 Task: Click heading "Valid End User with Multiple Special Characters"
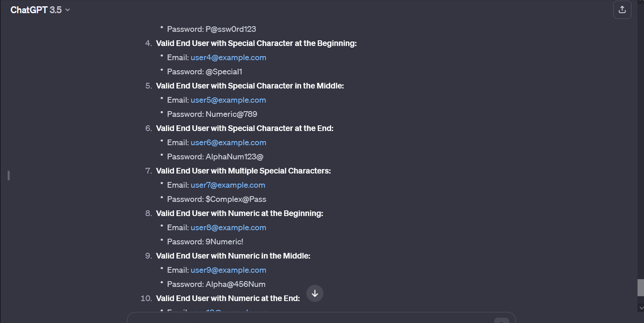click(x=243, y=171)
